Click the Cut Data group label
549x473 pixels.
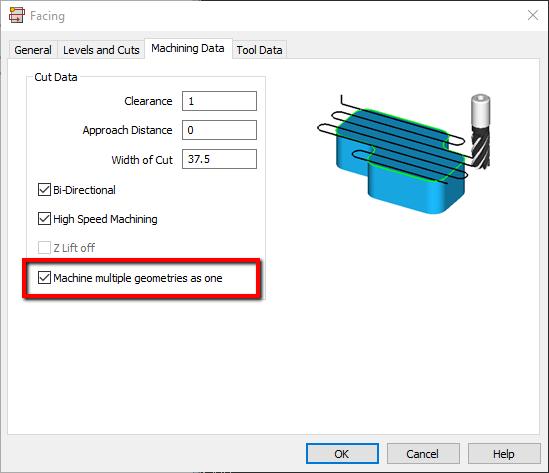[x=56, y=77]
